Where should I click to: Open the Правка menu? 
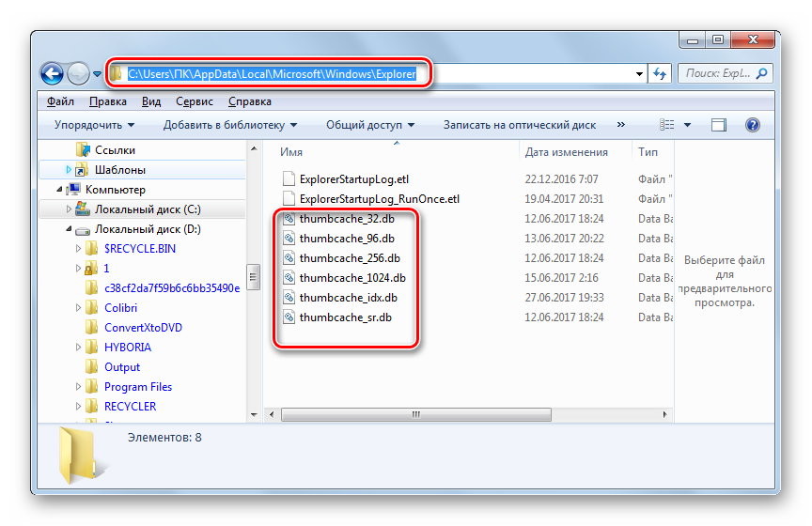point(108,101)
